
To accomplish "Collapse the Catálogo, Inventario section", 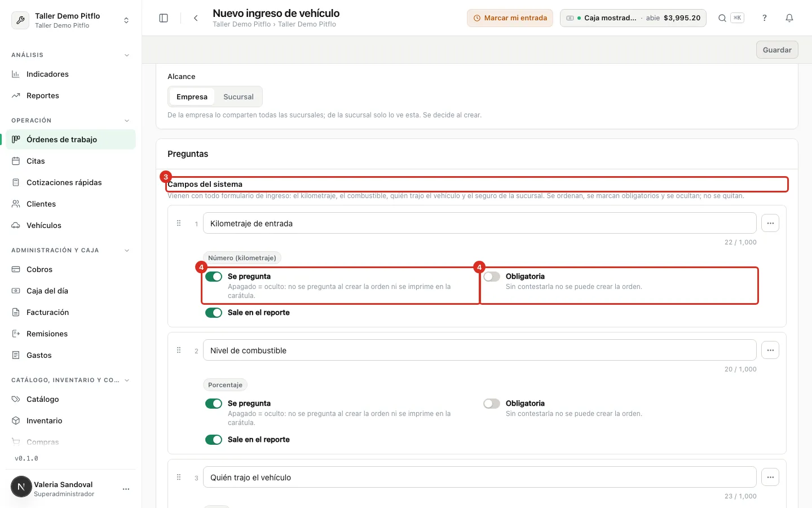I will tap(127, 380).
